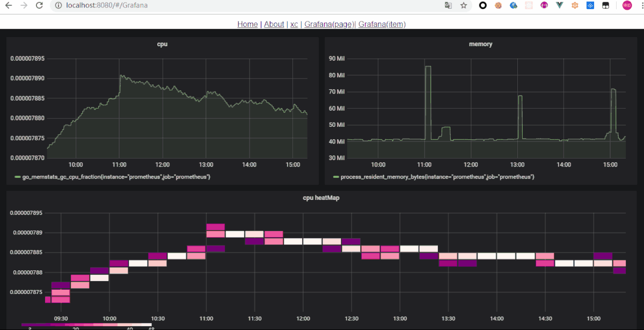Click the translate page icon in address bar
Viewport: 644px width, 330px height.
pos(448,5)
